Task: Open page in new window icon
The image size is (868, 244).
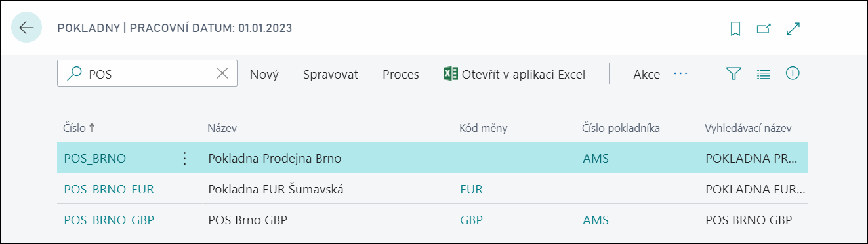Action: 764,29
